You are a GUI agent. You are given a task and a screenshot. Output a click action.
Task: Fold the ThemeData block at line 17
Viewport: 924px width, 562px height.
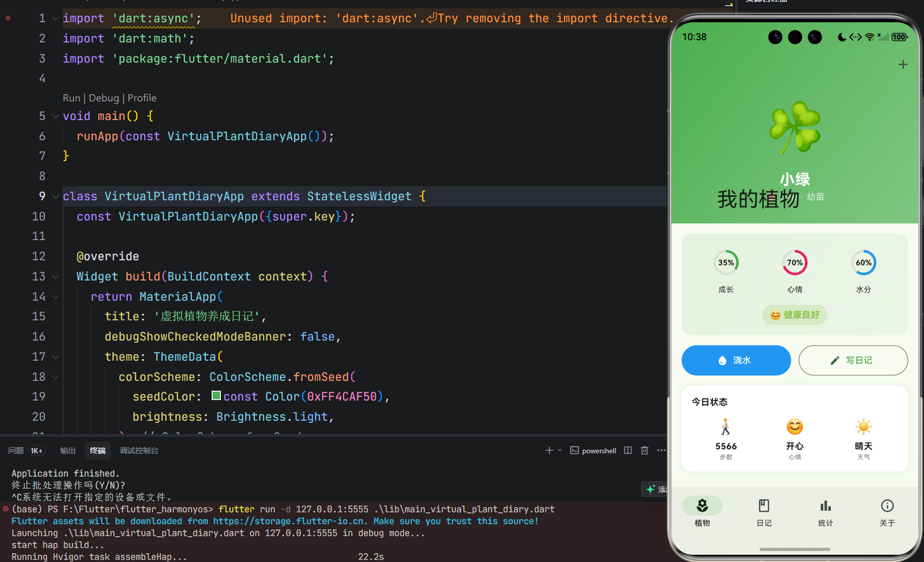pos(55,357)
